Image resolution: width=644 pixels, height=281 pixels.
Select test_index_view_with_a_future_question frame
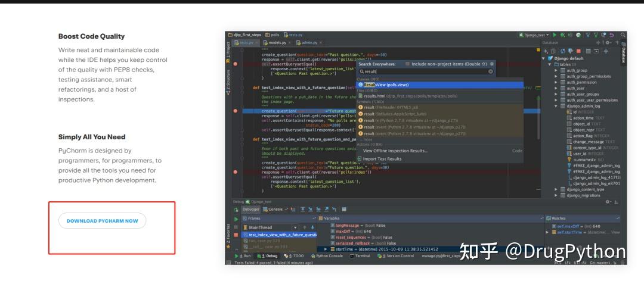coord(279,235)
